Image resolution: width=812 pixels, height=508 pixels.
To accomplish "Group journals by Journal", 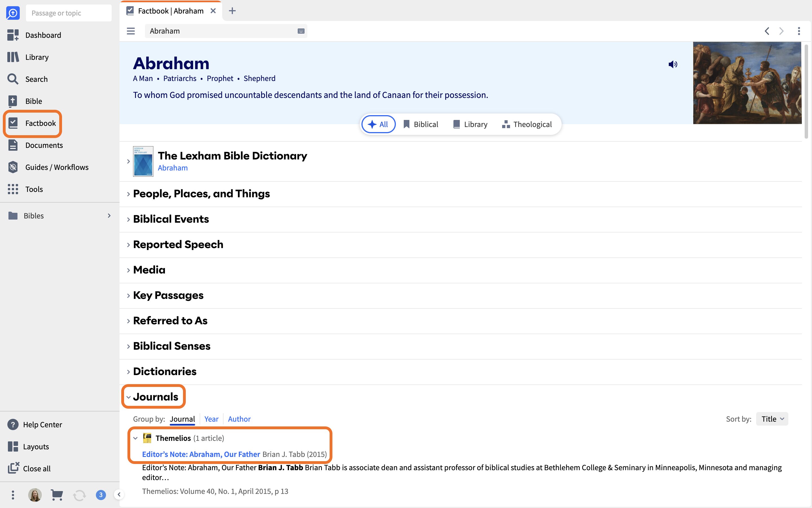I will pyautogui.click(x=182, y=419).
